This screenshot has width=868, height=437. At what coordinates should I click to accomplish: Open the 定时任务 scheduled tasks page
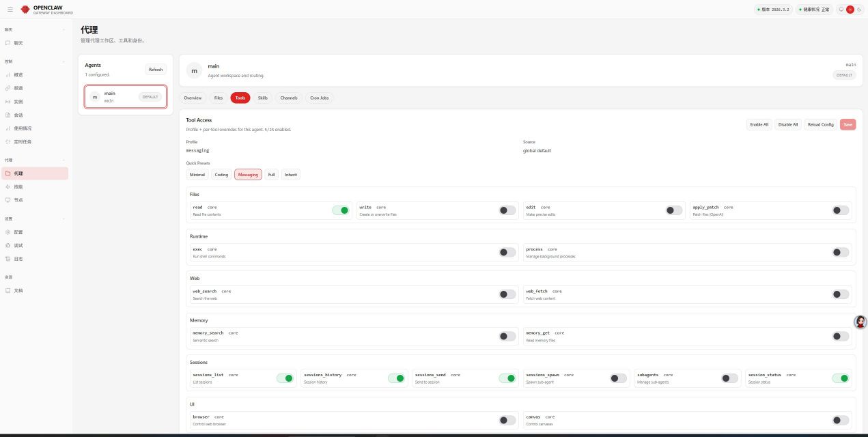pyautogui.click(x=21, y=141)
